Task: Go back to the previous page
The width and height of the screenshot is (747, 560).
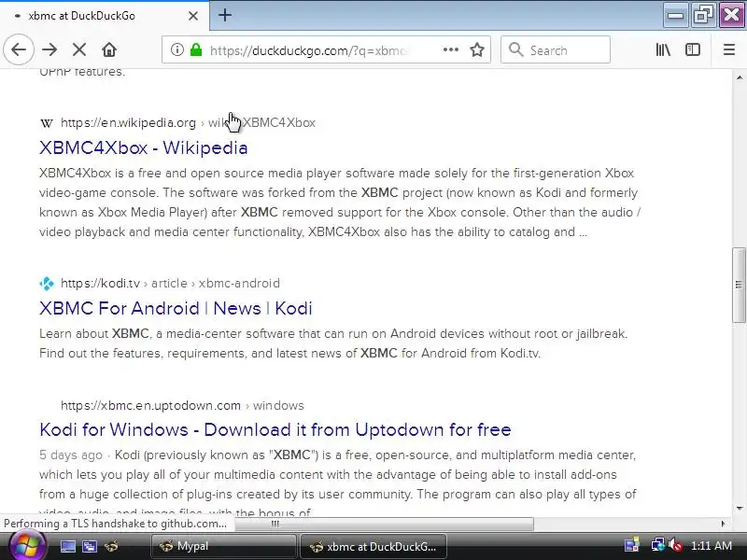Action: (x=19, y=49)
